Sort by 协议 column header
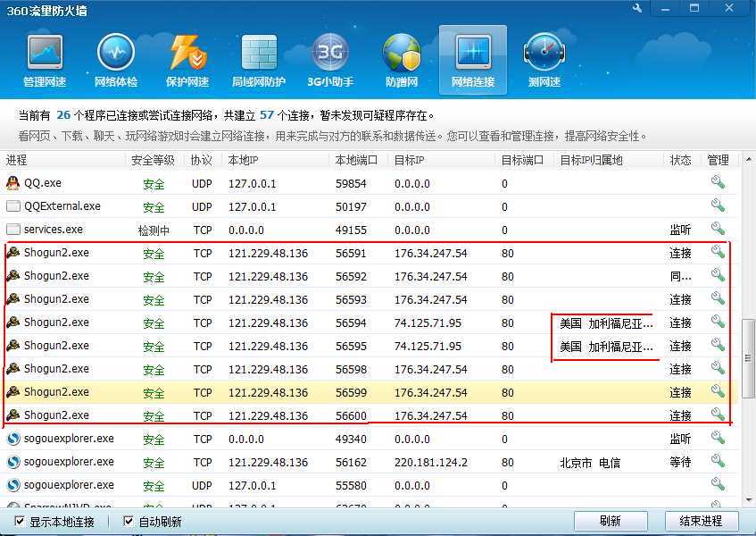Viewport: 756px width, 536px height. [202, 160]
